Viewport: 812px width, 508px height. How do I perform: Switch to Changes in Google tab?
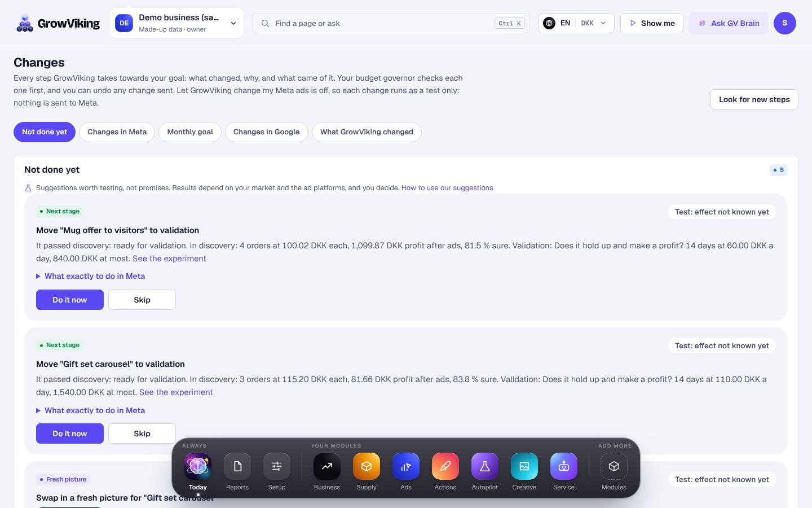(267, 132)
